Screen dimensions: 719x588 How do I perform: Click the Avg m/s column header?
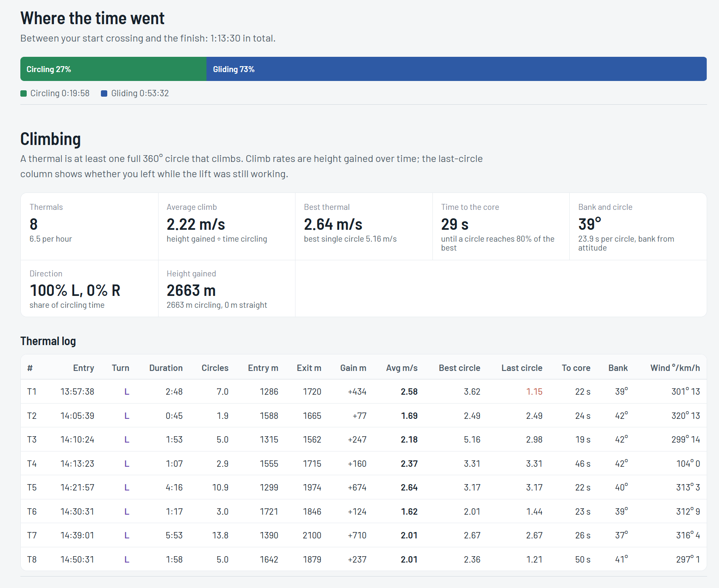click(x=402, y=368)
